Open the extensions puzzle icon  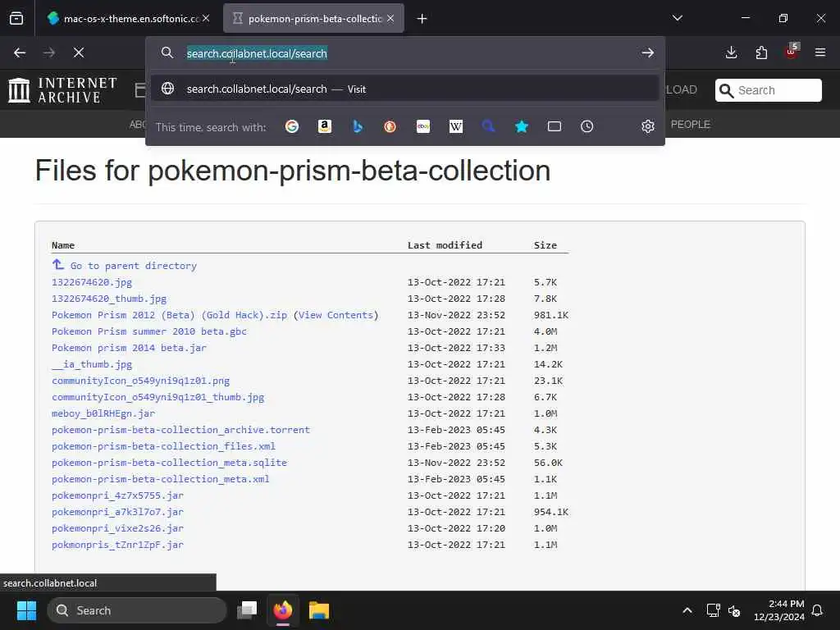pyautogui.click(x=761, y=52)
